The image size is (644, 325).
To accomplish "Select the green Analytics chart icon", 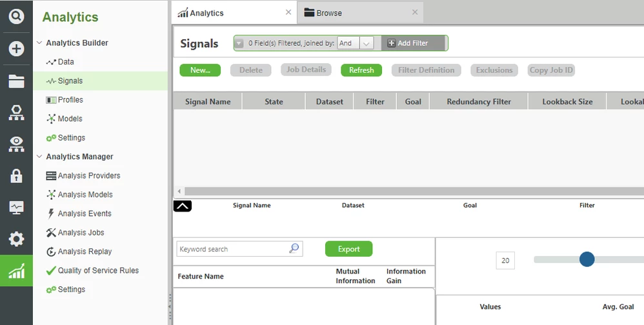I will 16,271.
